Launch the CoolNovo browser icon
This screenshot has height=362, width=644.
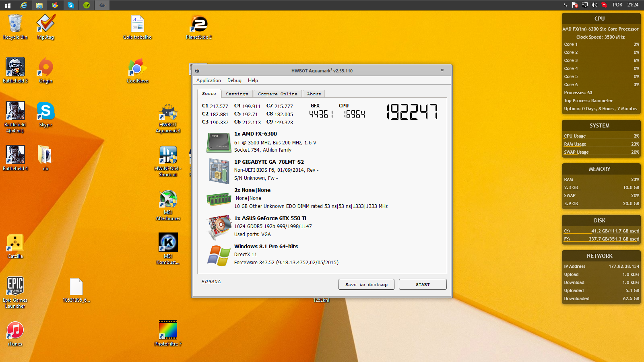[137, 70]
